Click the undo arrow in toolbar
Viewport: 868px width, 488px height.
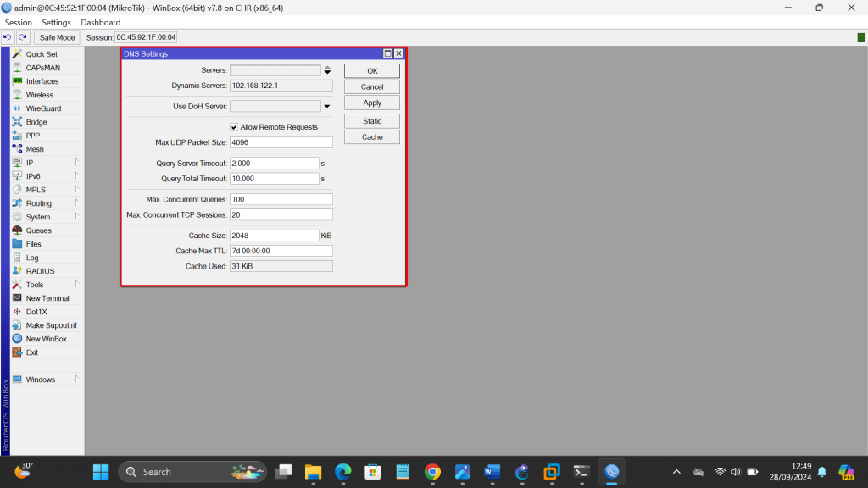[8, 37]
